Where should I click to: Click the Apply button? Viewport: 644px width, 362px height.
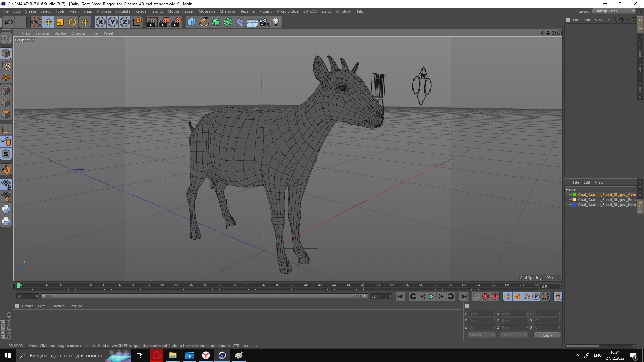[547, 335]
